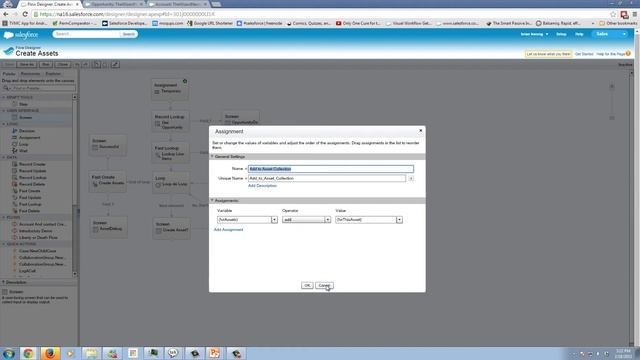Screen dimensions: 640x360
Task: Click the Get Started link
Action: click(584, 54)
